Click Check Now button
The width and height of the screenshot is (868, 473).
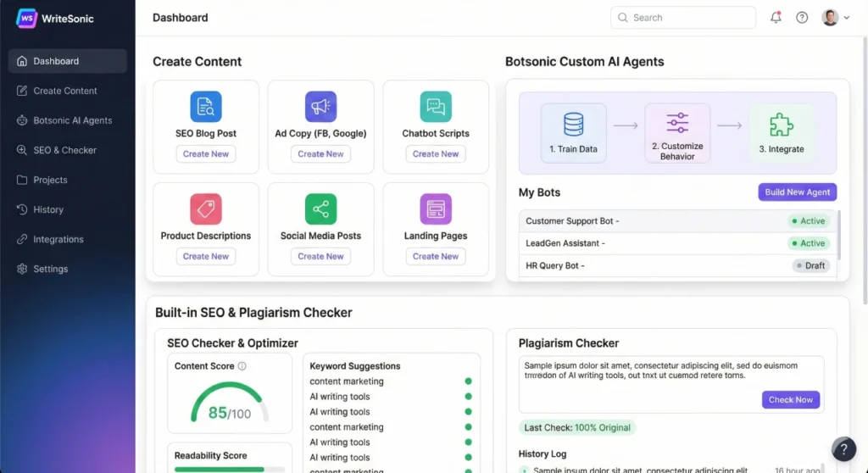(791, 400)
